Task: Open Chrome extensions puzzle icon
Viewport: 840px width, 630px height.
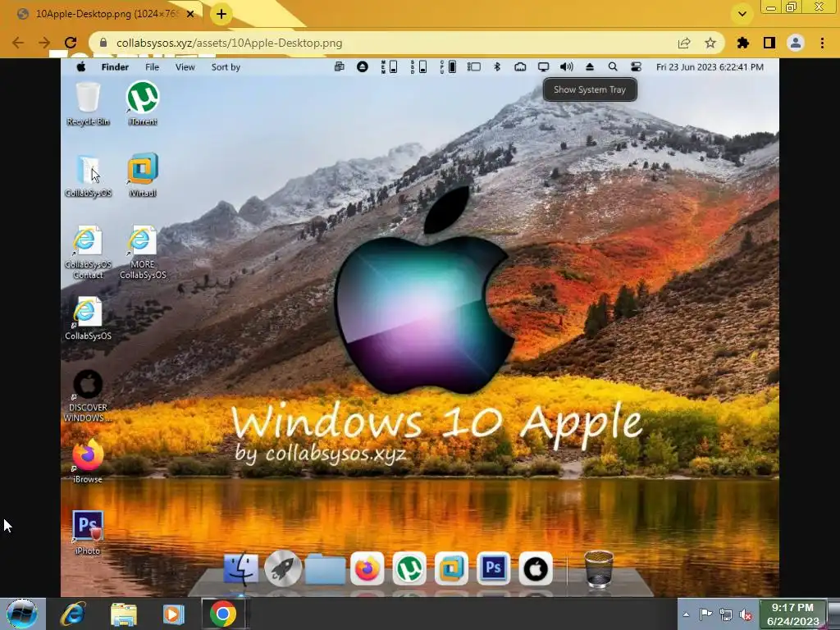Action: coord(743,43)
